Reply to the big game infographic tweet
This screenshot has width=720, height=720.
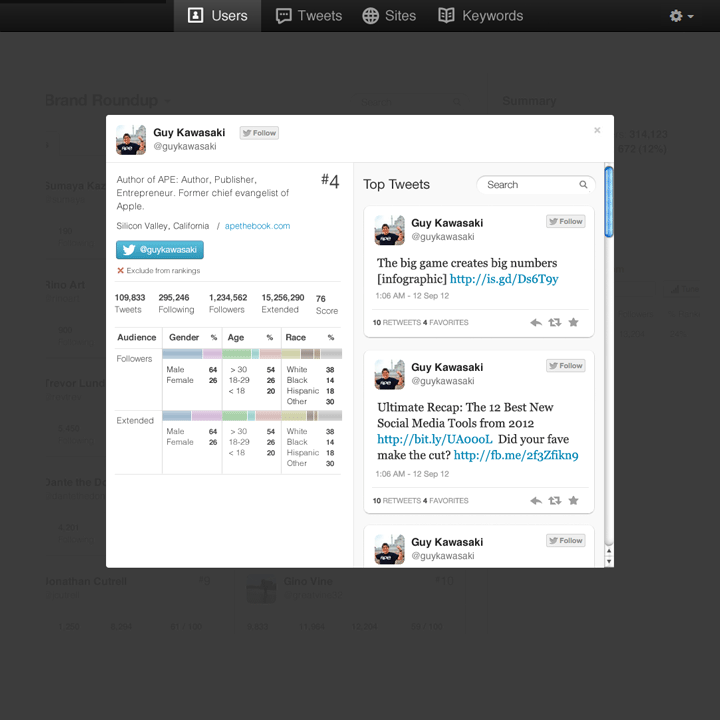[536, 322]
